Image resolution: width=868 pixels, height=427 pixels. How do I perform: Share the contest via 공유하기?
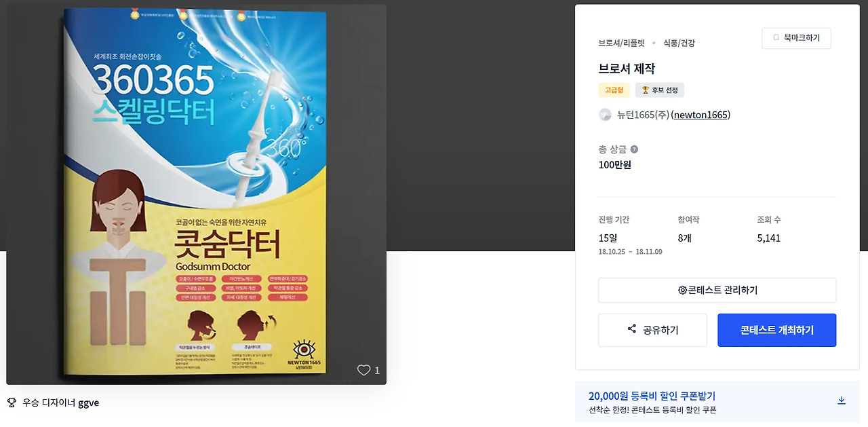[x=652, y=330]
